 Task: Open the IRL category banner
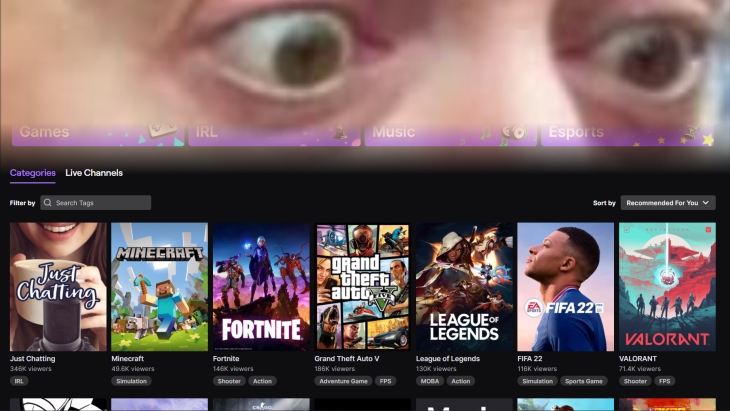[274, 134]
